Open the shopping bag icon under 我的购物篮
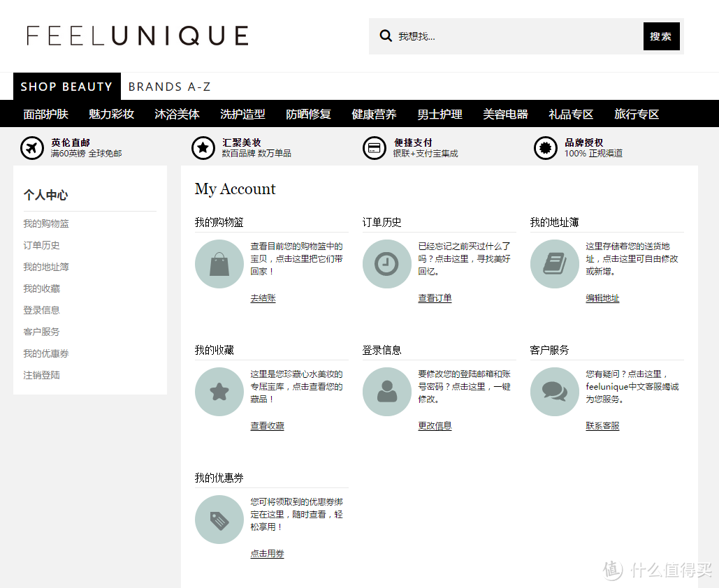The height and width of the screenshot is (588, 719). (x=219, y=264)
